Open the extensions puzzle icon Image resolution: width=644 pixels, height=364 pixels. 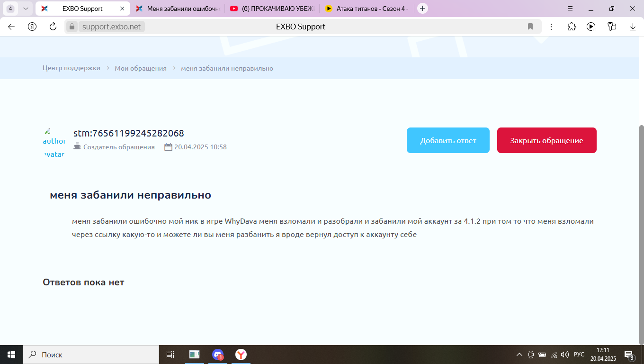(572, 27)
